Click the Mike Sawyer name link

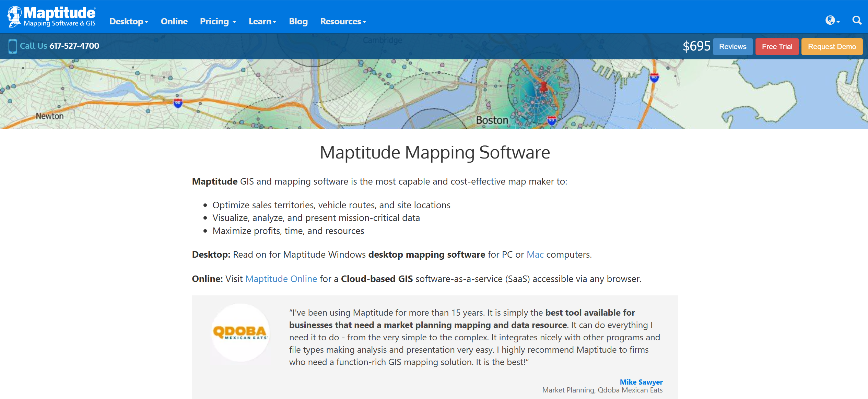click(x=641, y=382)
